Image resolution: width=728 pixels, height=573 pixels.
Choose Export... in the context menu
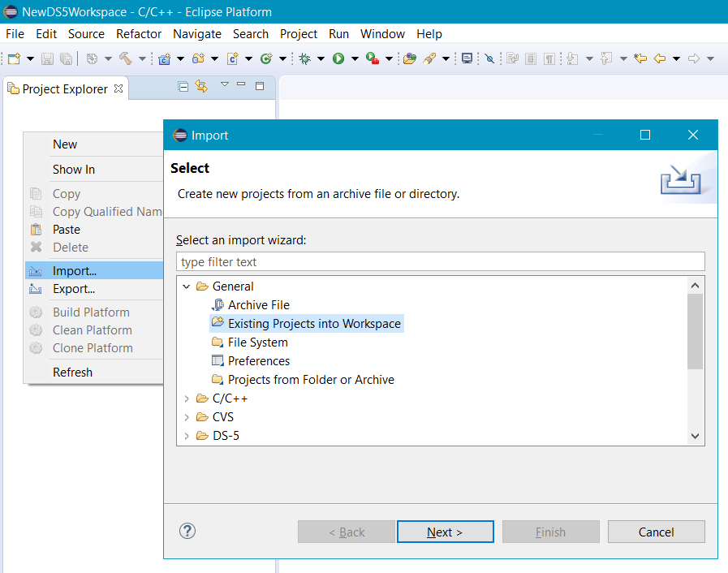coord(94,289)
